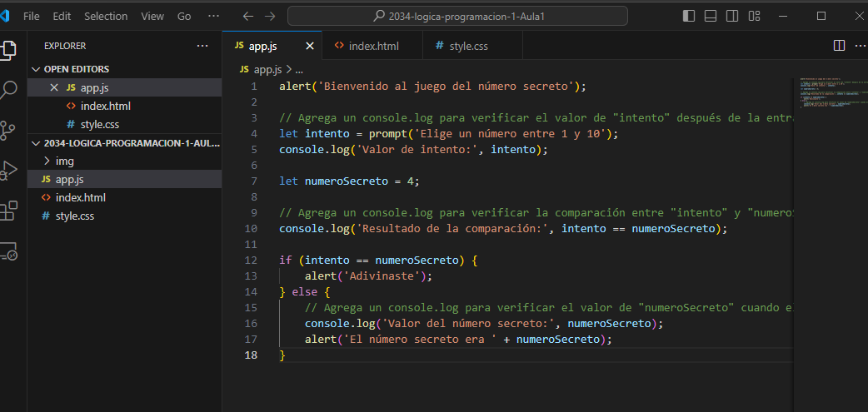Go back in navigation history
This screenshot has width=868, height=412.
(x=248, y=16)
